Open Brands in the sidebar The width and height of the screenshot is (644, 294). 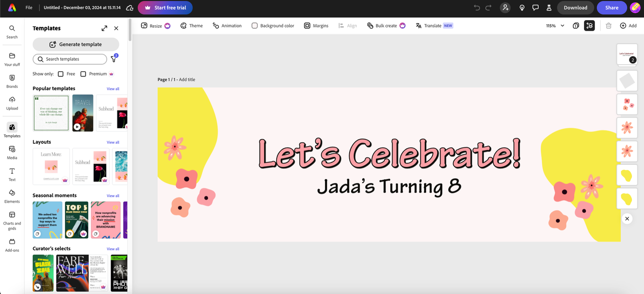pyautogui.click(x=12, y=81)
